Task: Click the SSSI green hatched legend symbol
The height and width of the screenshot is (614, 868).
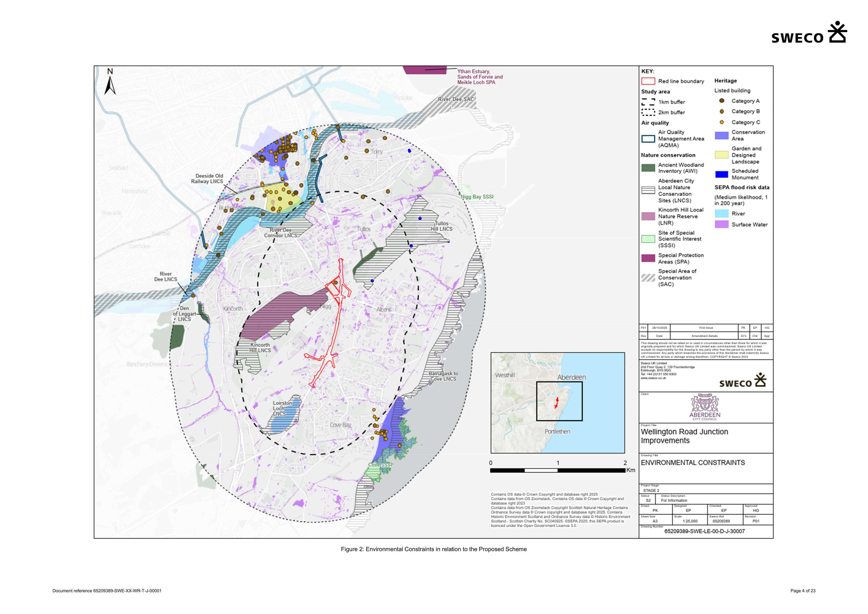Action: pos(648,239)
